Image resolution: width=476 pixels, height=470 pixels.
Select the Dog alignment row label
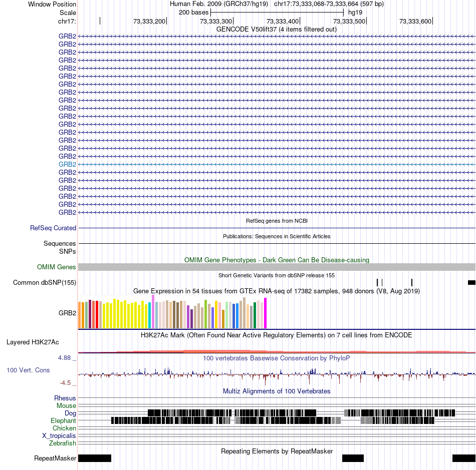pos(70,413)
